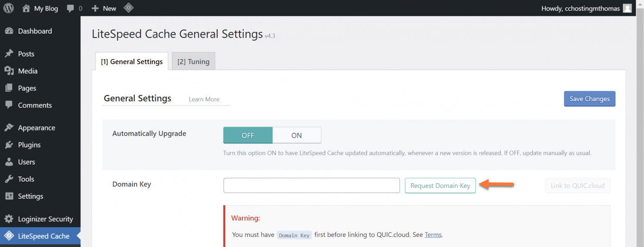Open the Dashboard menu icon
The width and height of the screenshot is (644, 247).
coord(9,31)
